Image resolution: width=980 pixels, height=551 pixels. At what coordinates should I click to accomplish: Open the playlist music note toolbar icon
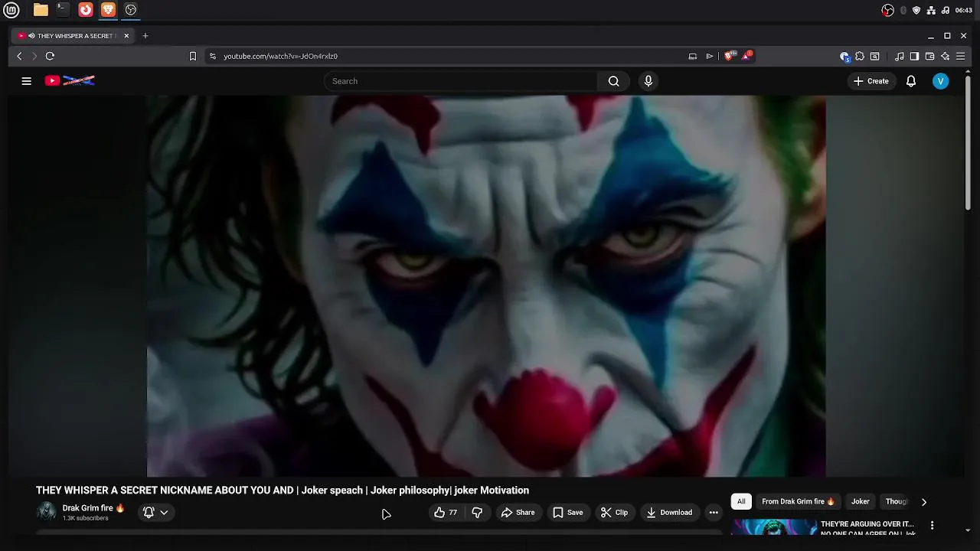[x=900, y=56]
